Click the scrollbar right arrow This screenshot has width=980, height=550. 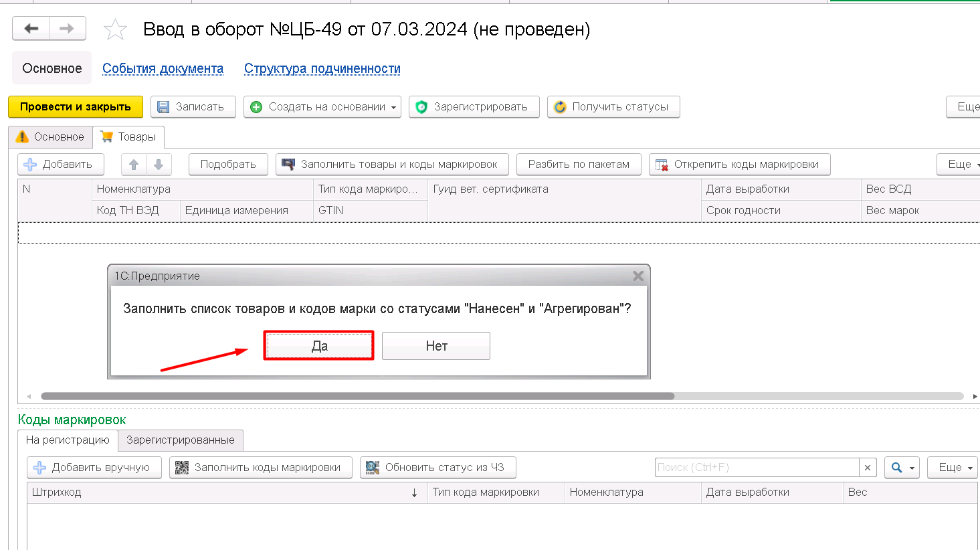[975, 396]
